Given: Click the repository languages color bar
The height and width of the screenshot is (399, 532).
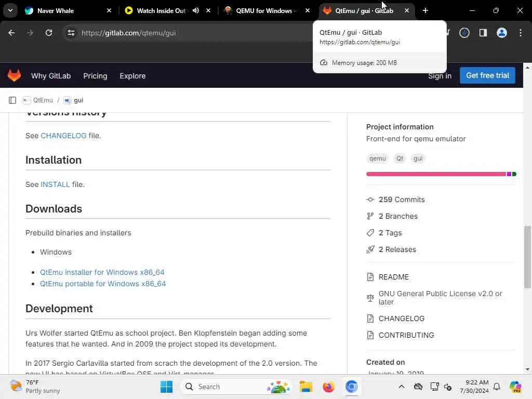Looking at the screenshot, I should click(441, 174).
